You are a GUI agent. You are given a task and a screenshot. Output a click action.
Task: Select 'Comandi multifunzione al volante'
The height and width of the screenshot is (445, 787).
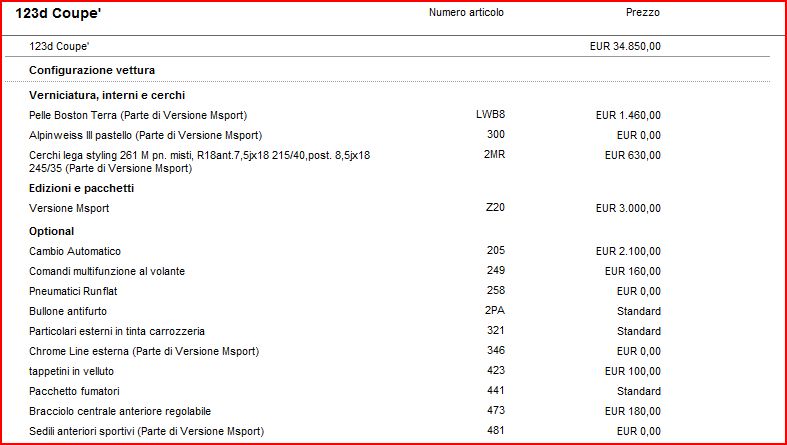[107, 271]
